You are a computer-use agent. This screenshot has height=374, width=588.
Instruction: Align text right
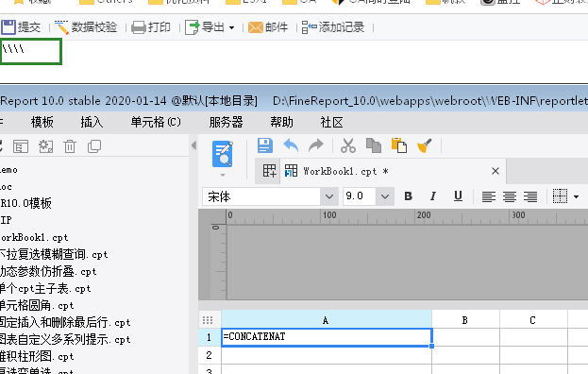click(x=530, y=196)
